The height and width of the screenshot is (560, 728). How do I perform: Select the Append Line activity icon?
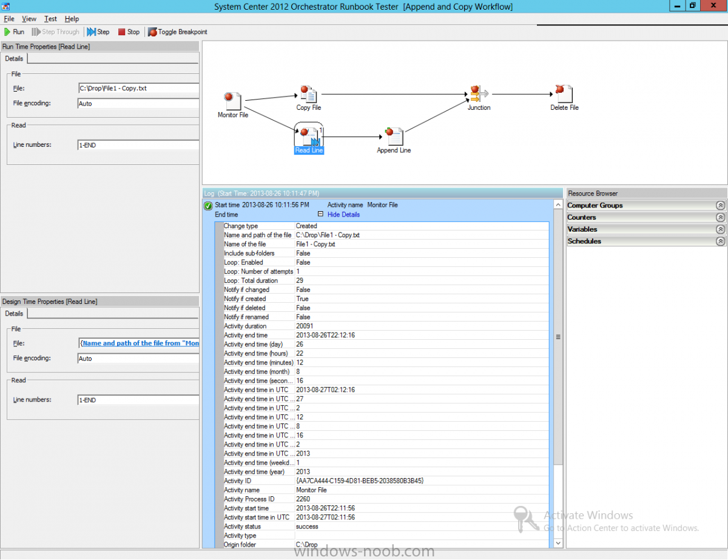click(394, 137)
